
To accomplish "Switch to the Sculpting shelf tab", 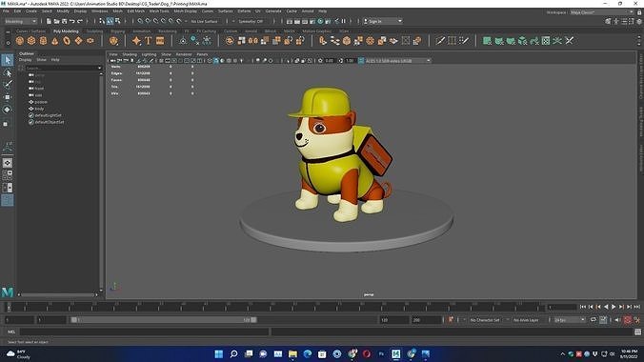I will [x=94, y=30].
